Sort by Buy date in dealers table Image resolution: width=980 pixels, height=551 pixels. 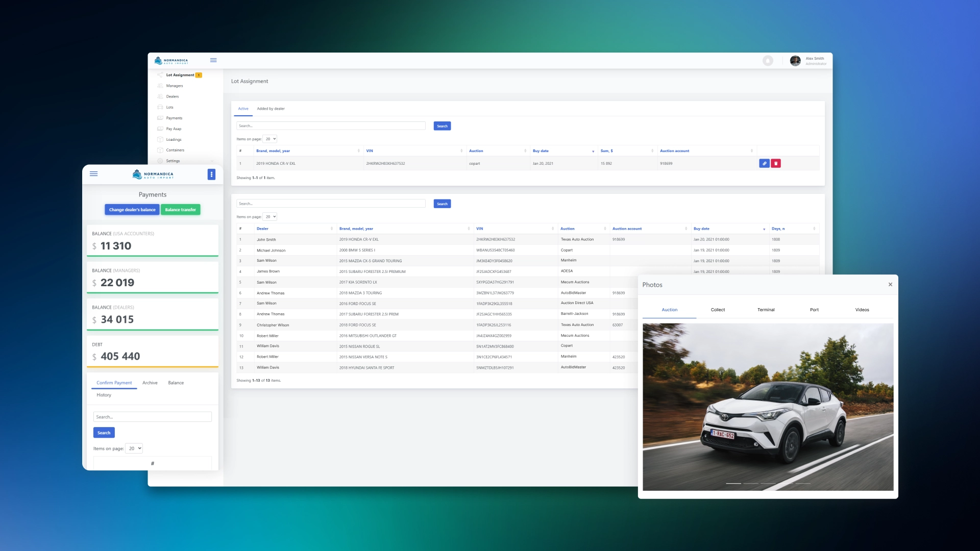coord(701,229)
